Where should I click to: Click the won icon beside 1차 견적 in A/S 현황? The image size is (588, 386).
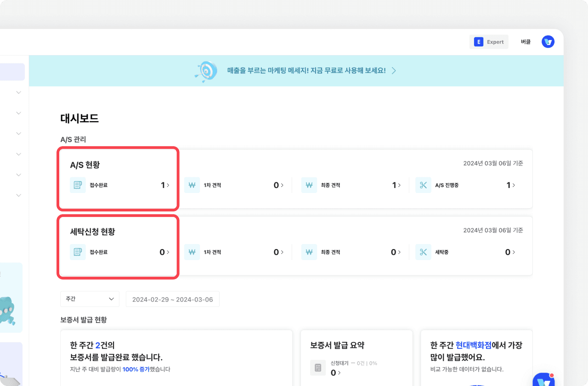click(192, 185)
